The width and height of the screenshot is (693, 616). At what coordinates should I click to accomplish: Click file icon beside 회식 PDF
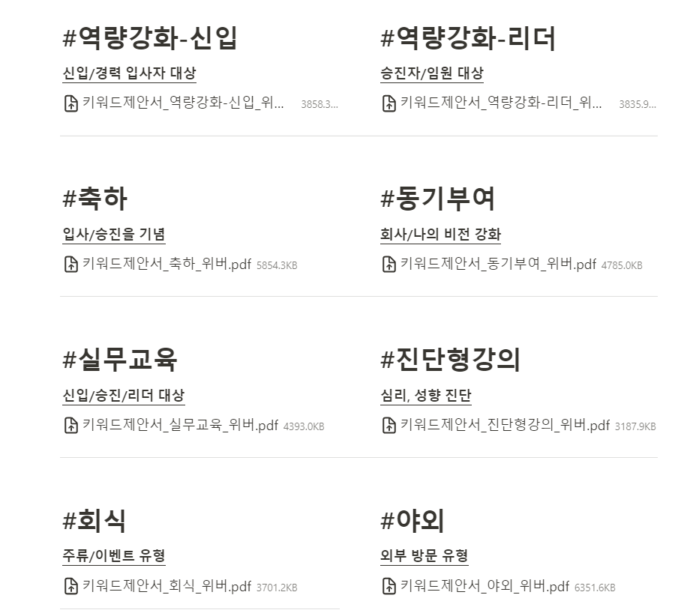pos(70,587)
